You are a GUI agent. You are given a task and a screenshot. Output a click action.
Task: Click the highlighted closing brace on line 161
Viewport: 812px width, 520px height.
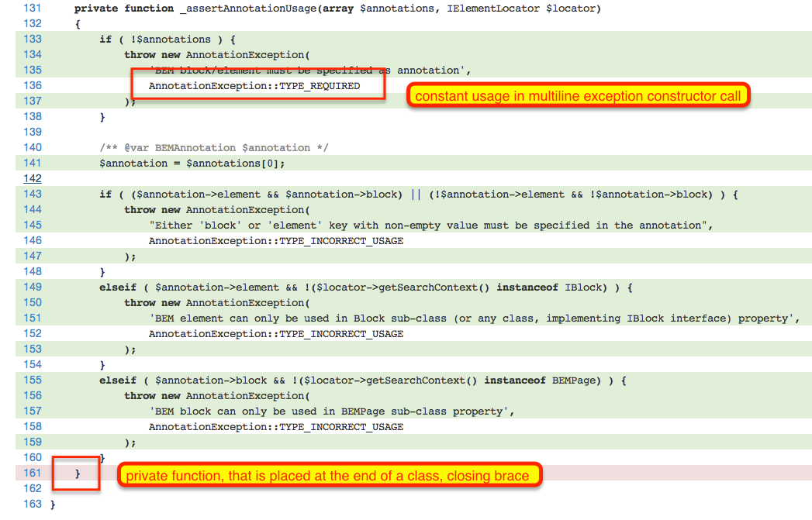pos(78,473)
